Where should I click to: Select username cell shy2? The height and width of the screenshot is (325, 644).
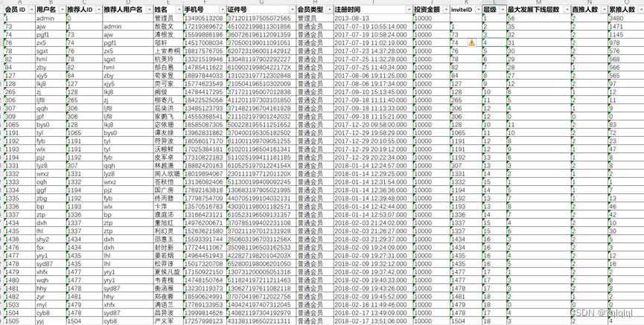[x=51, y=239]
